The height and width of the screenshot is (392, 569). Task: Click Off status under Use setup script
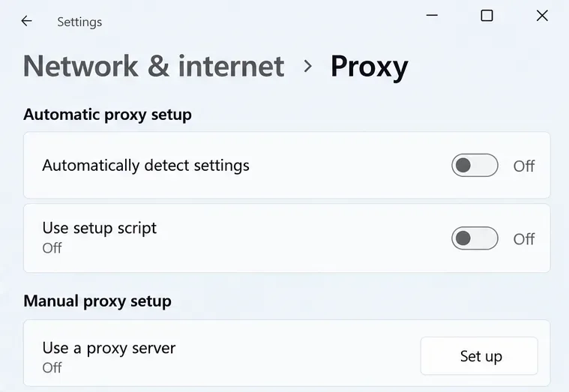52,248
